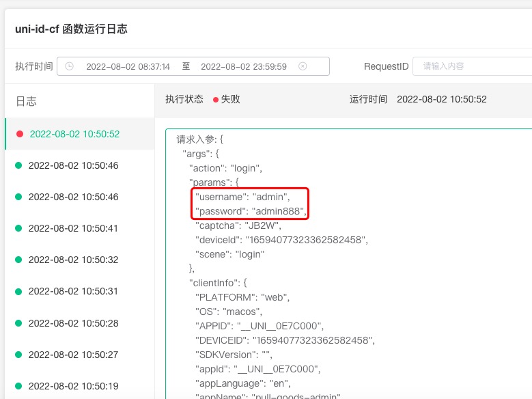
Task: Click the 日志 list header
Action: tap(26, 101)
